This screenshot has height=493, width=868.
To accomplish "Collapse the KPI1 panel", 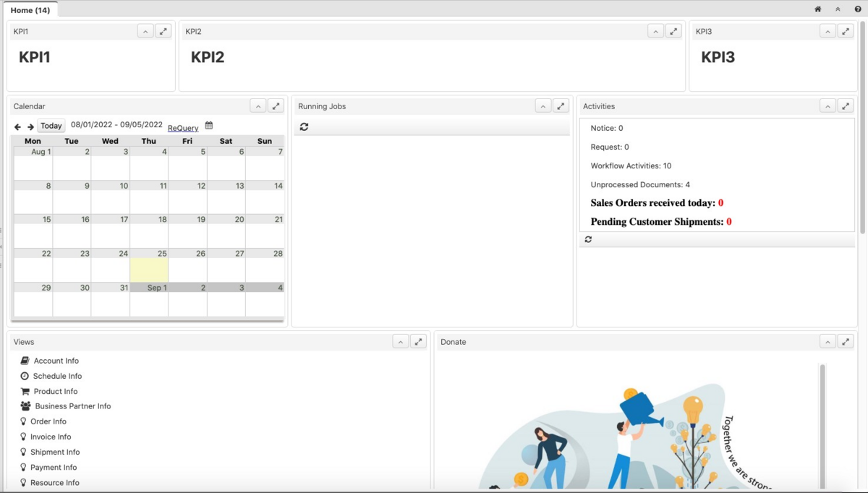I will tap(145, 31).
